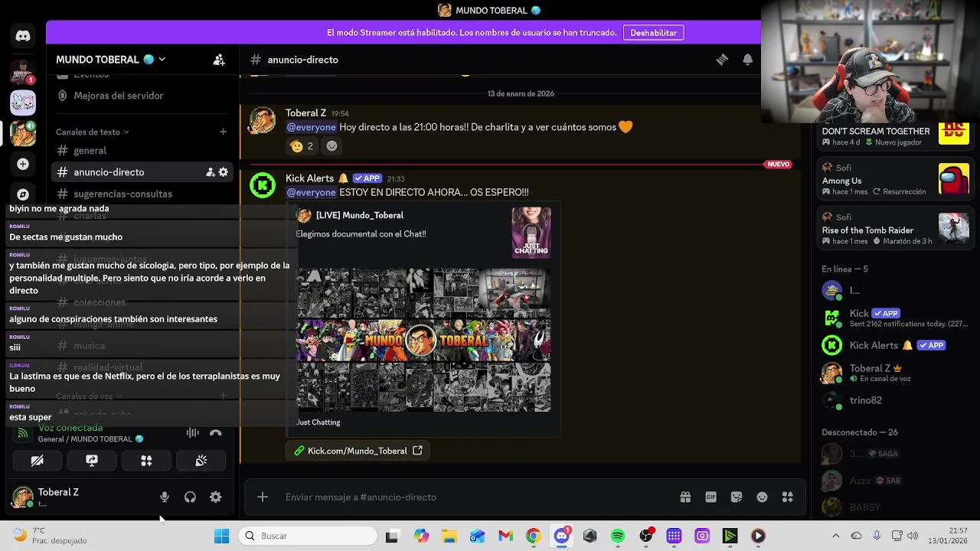Start an activity in voice panel

tap(146, 461)
